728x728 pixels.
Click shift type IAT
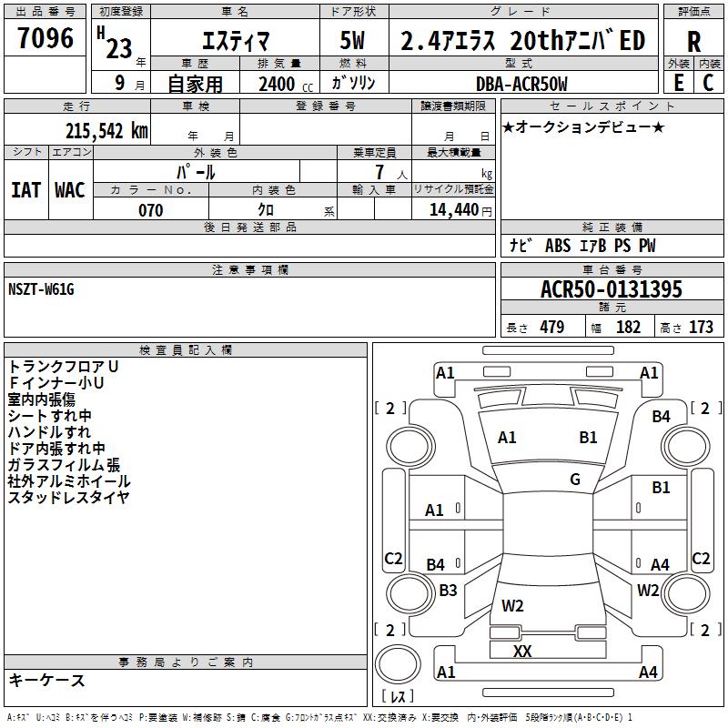point(25,190)
